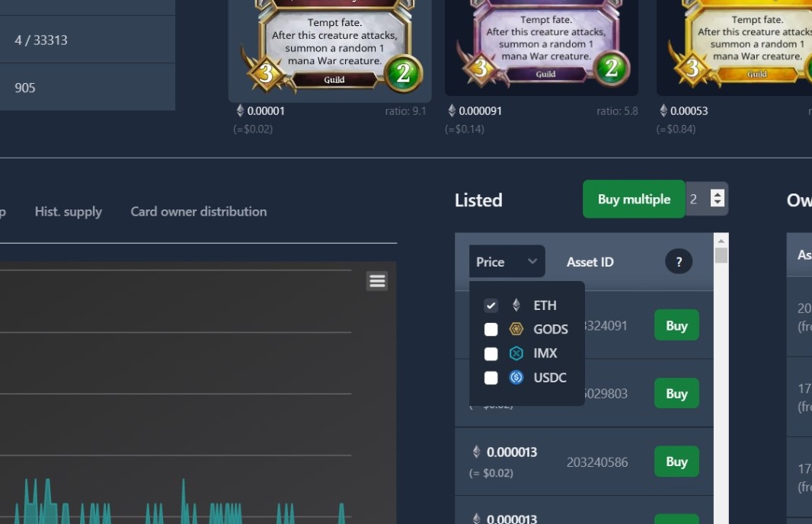Click the ratio: 9.1 text

(405, 110)
